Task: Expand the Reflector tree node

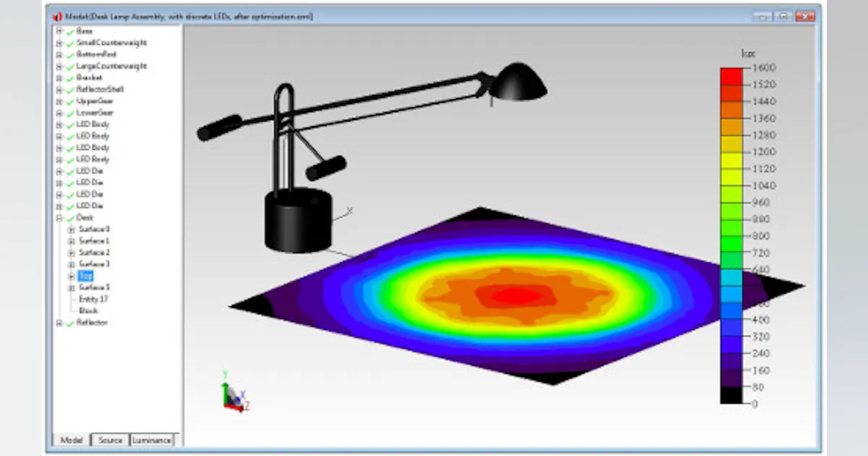Action: 59,323
